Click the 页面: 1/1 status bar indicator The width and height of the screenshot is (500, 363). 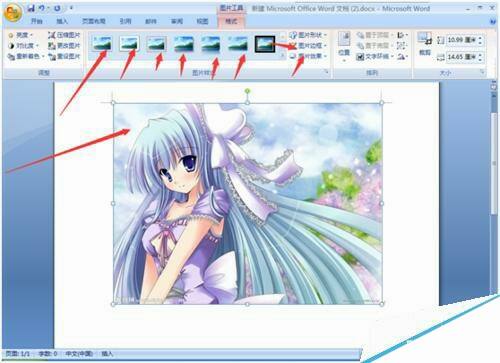point(18,354)
